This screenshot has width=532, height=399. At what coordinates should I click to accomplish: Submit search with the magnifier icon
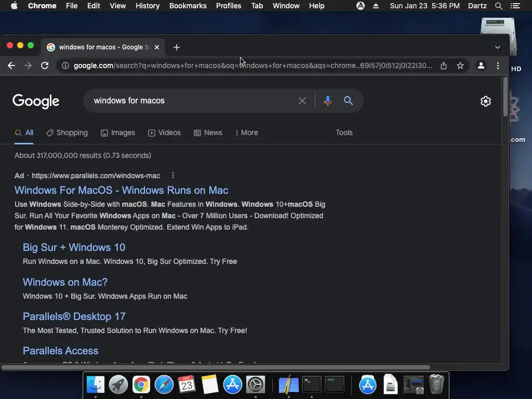click(x=348, y=100)
